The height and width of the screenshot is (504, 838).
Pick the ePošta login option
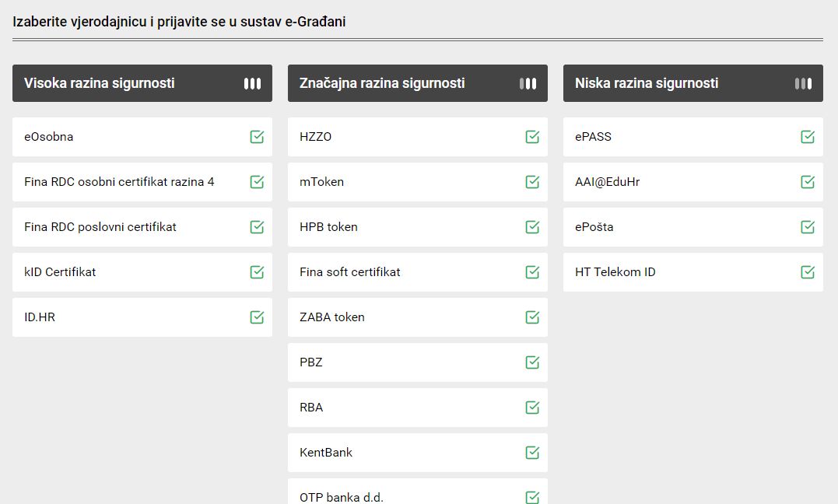tap(693, 227)
